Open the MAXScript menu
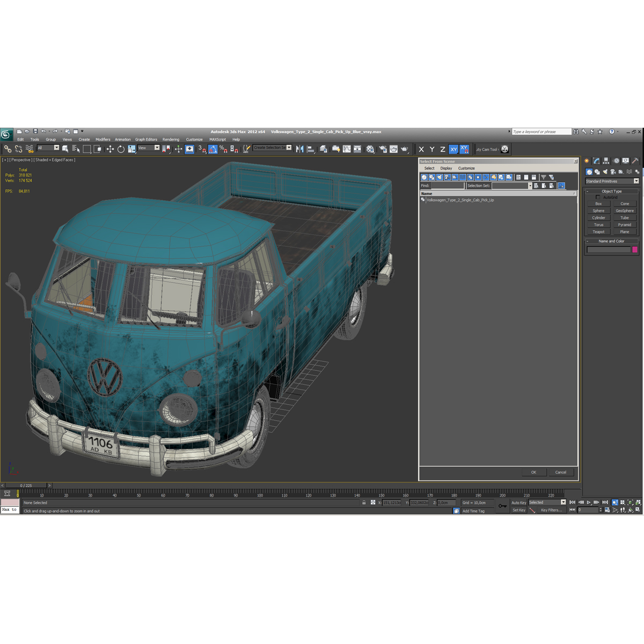 click(217, 140)
